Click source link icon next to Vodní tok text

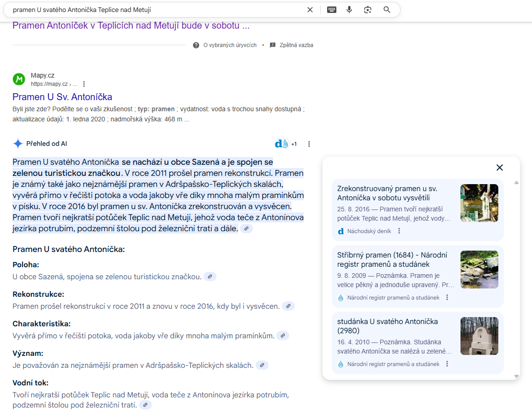coord(145,405)
